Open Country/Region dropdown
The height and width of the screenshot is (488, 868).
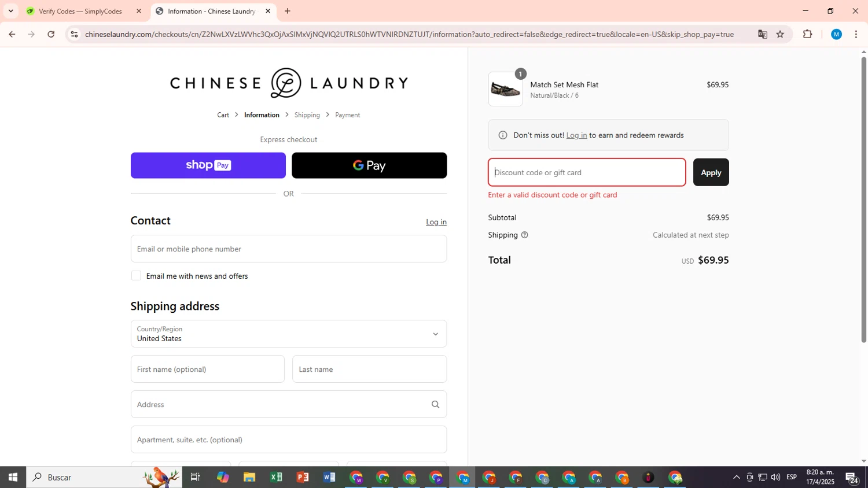(289, 334)
